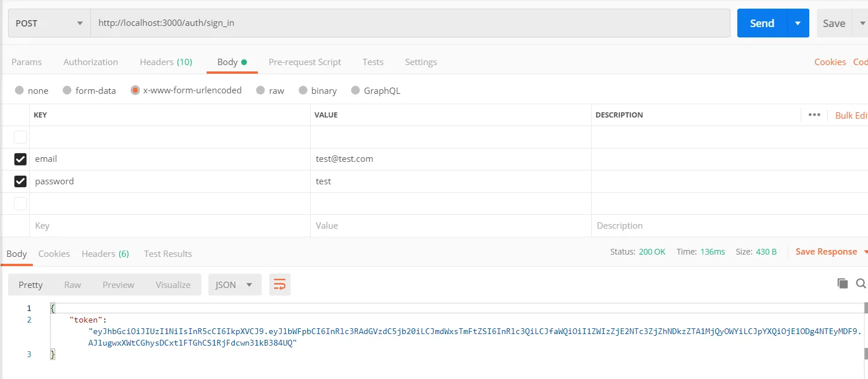Click the Save button
Screen dimensions: 868x379
(834, 23)
